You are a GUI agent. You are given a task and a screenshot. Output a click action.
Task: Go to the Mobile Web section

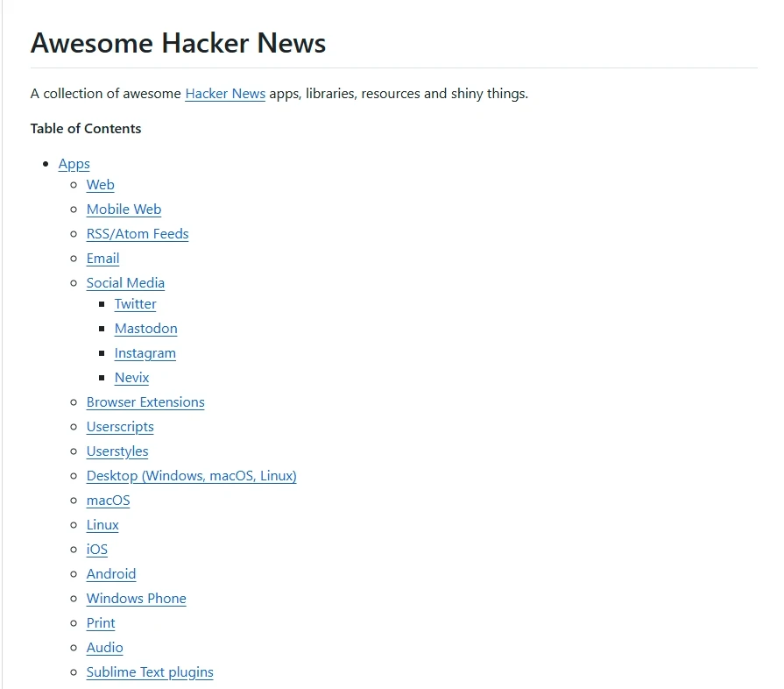pos(124,210)
